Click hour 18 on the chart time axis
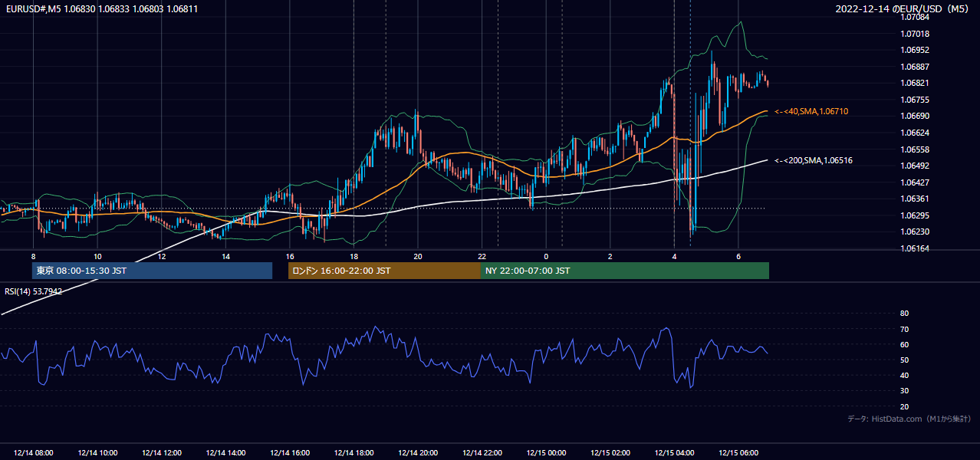This screenshot has height=460, width=980. coord(354,256)
